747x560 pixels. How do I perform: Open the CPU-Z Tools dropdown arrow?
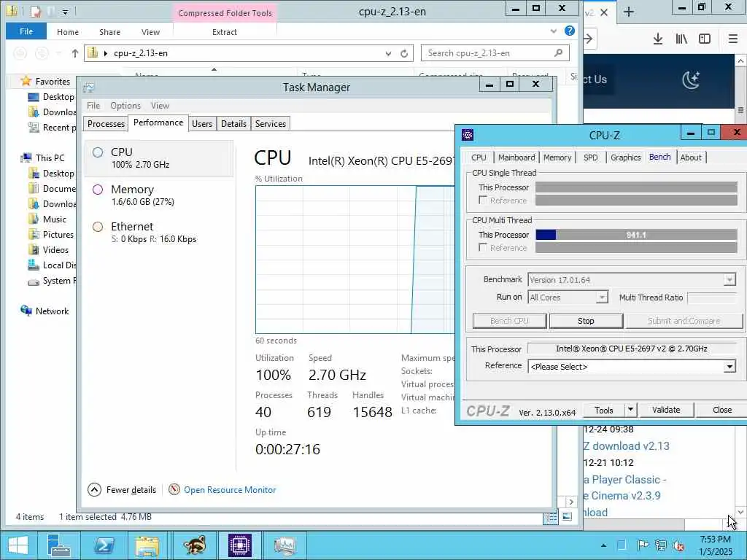pyautogui.click(x=630, y=410)
